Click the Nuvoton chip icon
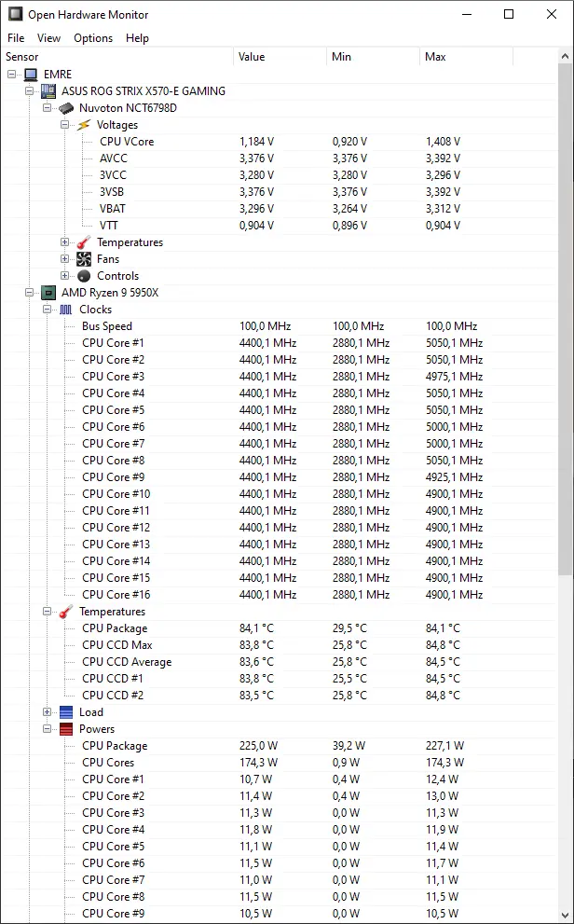Screen dimensions: 574x924 pyautogui.click(x=66, y=108)
